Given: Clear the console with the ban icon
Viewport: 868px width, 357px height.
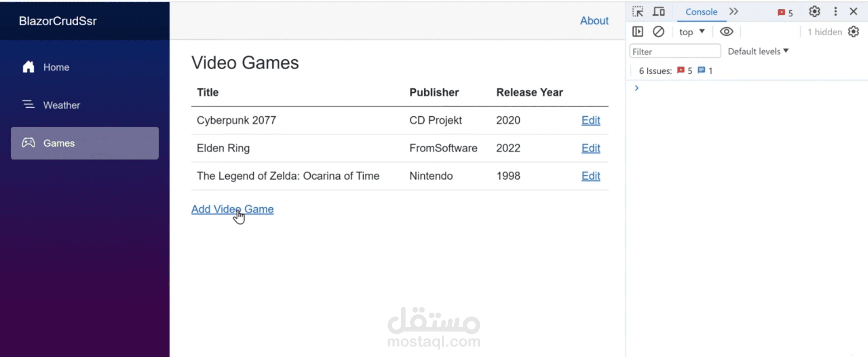Looking at the screenshot, I should [659, 32].
